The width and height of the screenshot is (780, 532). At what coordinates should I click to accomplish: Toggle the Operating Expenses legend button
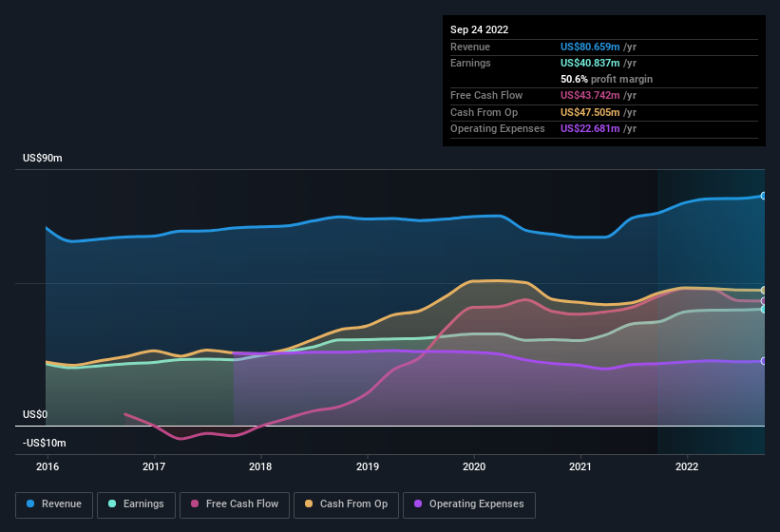(x=469, y=504)
